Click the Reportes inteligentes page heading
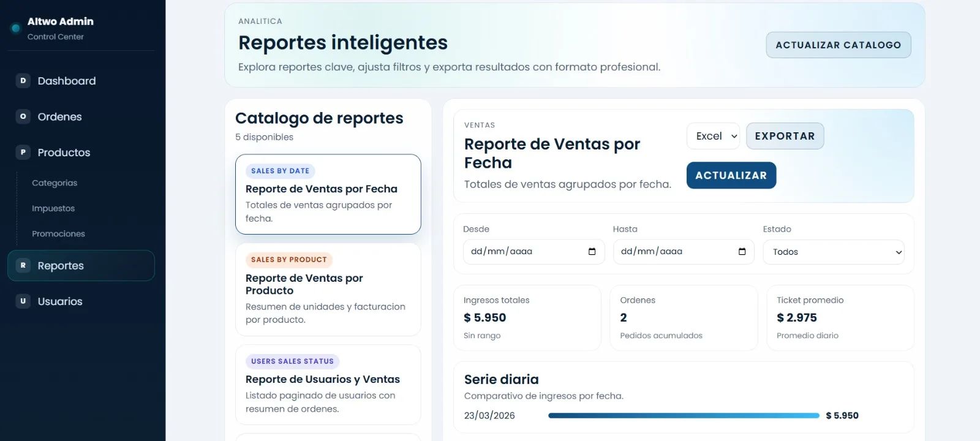This screenshot has height=441, width=980. [342, 42]
